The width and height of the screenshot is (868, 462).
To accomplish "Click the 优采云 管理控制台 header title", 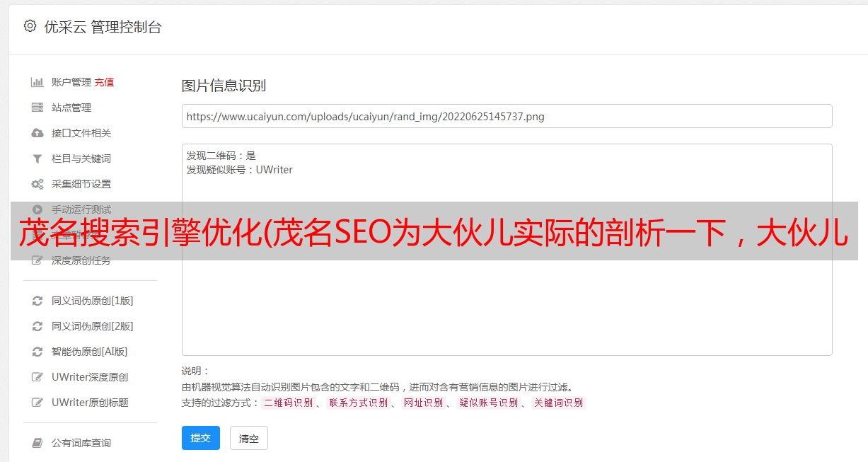I will [103, 27].
